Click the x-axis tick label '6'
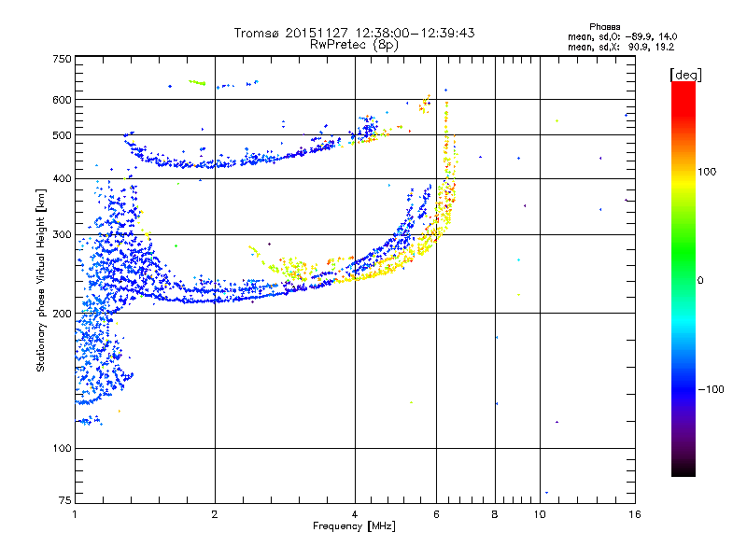Viewport: 747px width, 560px height. [x=436, y=514]
